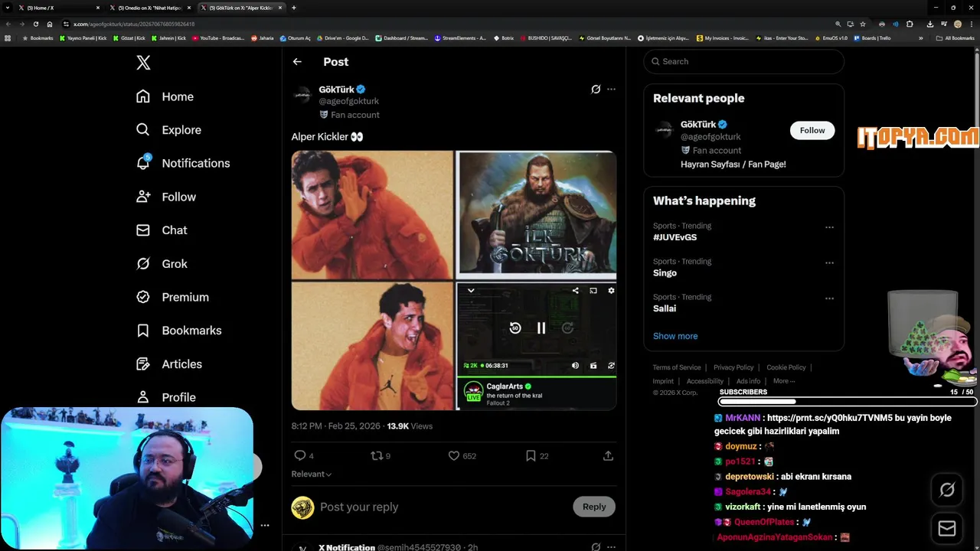980x551 pixels.
Task: Open the Terms of Service link
Action: pos(677,367)
